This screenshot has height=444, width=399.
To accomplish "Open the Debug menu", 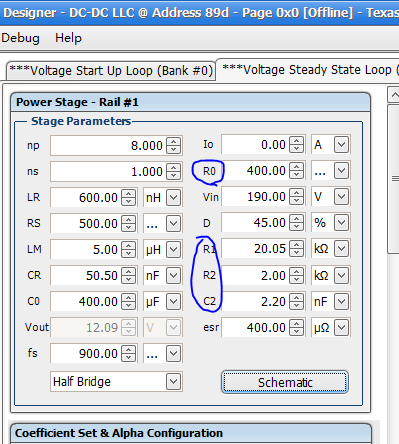I will pos(20,38).
